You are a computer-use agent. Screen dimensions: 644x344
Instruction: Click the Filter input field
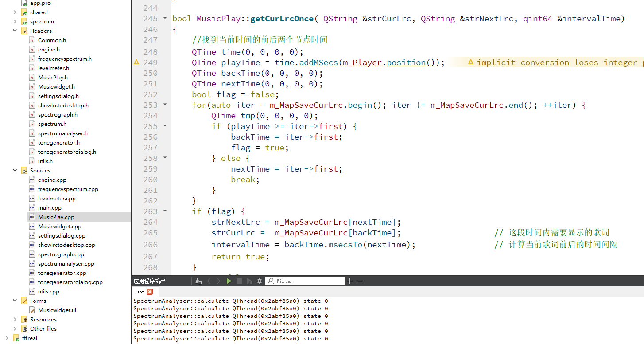(305, 281)
